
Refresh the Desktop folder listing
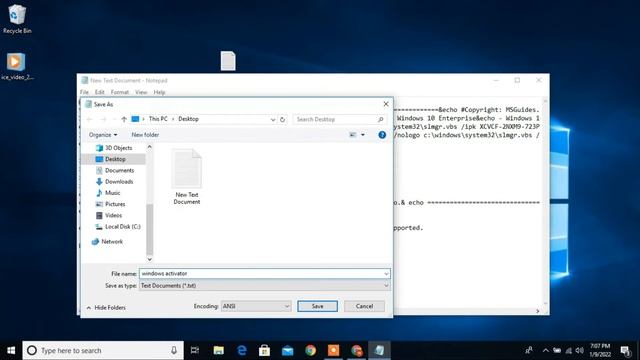tap(282, 119)
